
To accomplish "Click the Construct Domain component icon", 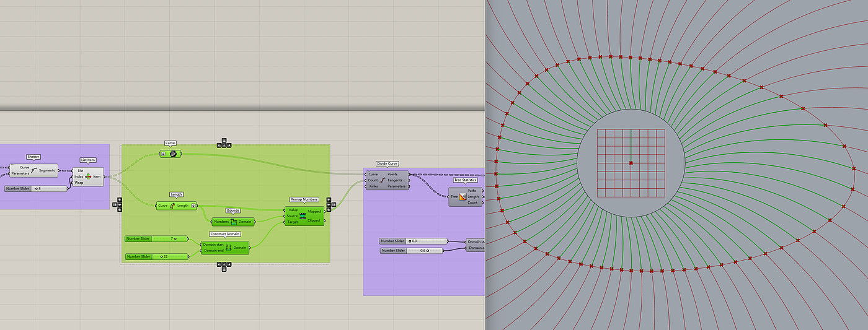I will click(228, 248).
